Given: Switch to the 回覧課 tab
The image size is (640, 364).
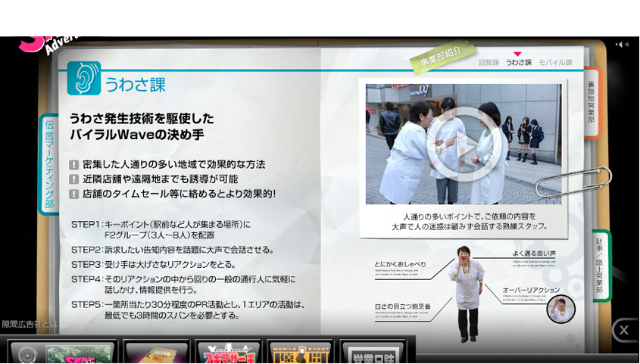Looking at the screenshot, I should tap(489, 62).
